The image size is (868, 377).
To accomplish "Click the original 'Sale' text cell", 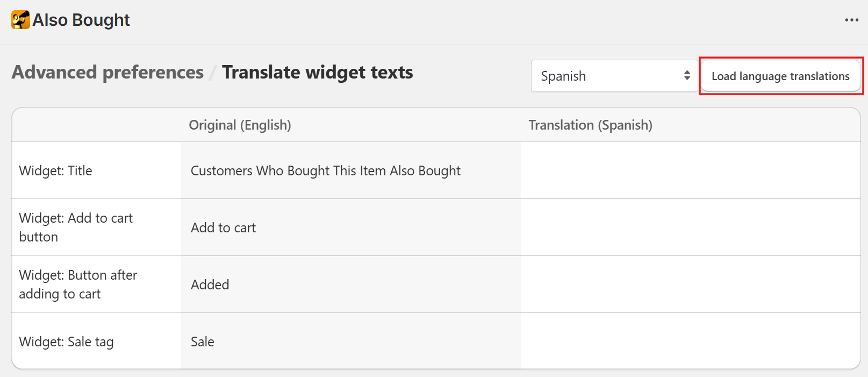I will pyautogui.click(x=203, y=342).
